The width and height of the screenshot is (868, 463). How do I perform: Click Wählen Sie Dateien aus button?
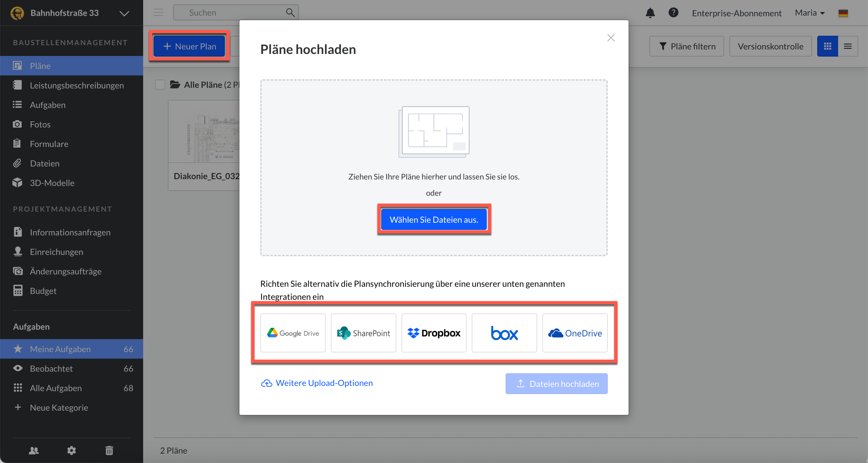tap(434, 219)
